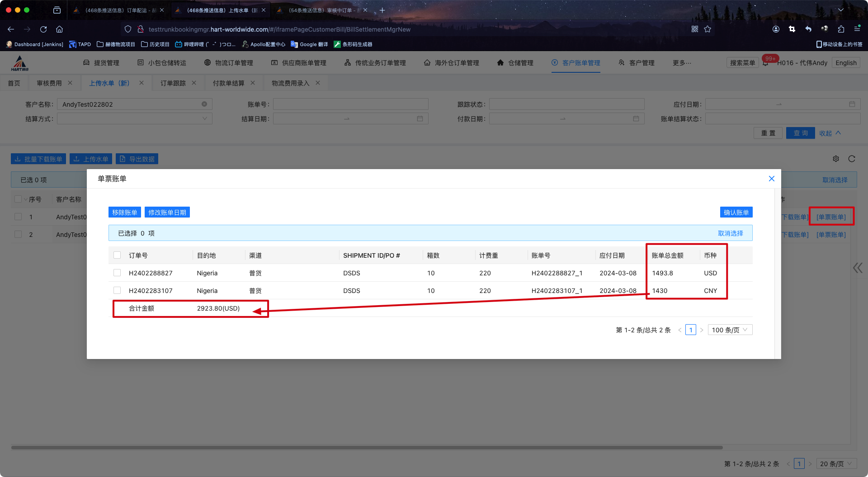
Task: Expand the 结算方式 dropdown
Action: [135, 119]
